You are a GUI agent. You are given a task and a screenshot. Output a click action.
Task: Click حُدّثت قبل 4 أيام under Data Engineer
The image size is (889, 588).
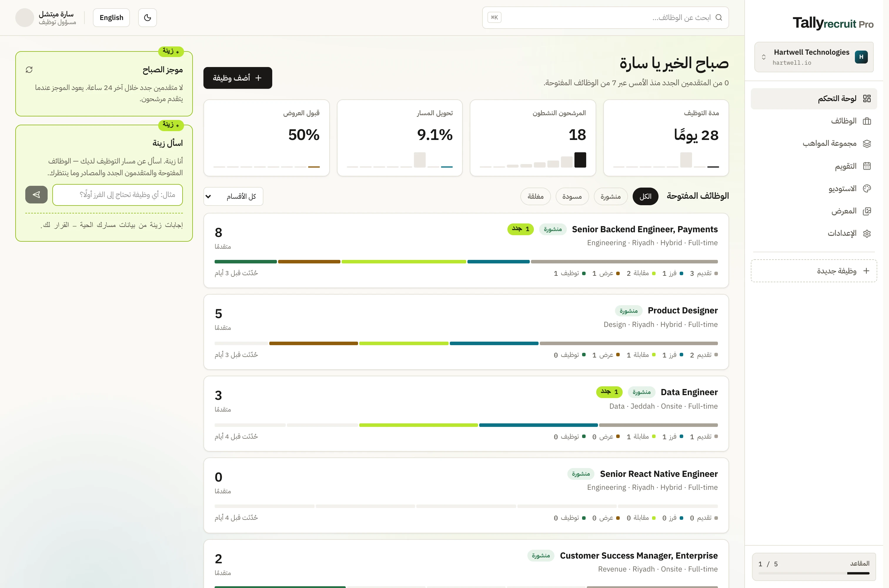point(236,437)
